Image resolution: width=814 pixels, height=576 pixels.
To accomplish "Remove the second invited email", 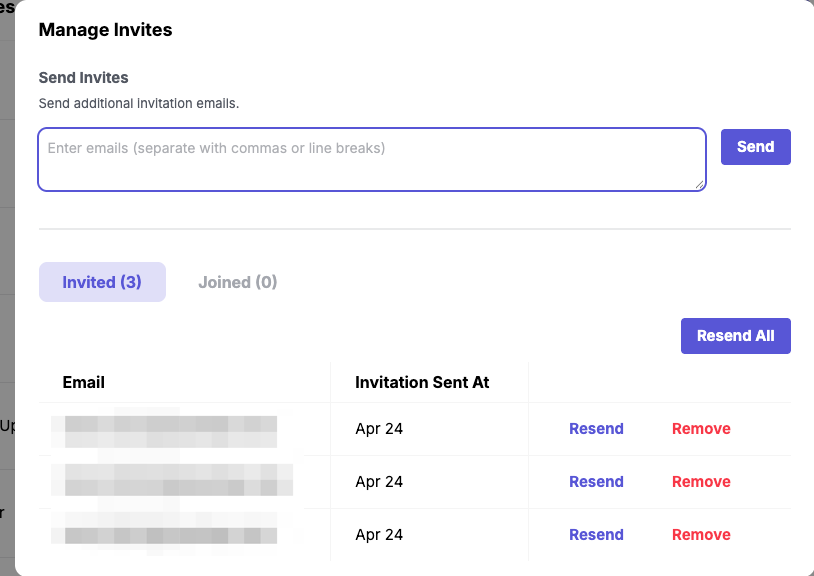I will (701, 482).
